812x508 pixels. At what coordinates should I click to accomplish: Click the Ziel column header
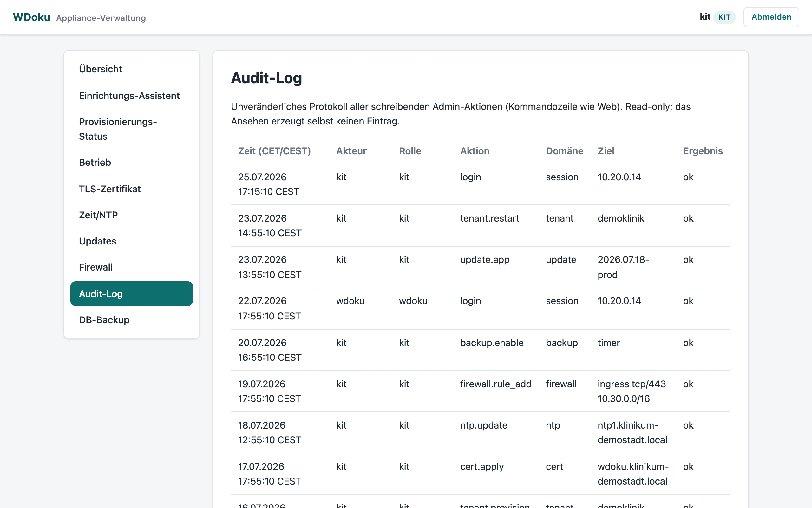pyautogui.click(x=606, y=151)
